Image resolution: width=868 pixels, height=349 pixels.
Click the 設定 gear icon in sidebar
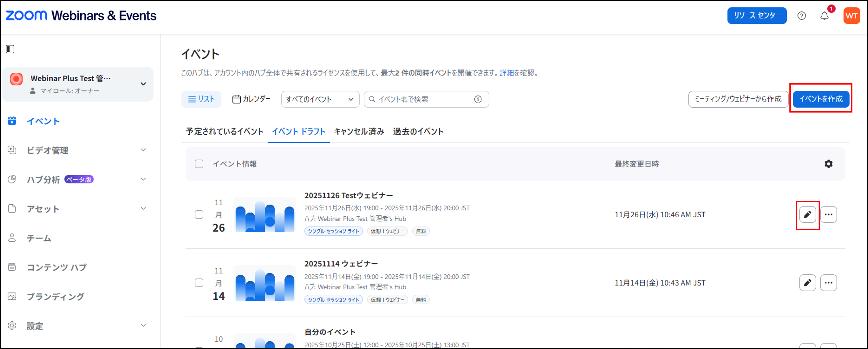[12, 326]
